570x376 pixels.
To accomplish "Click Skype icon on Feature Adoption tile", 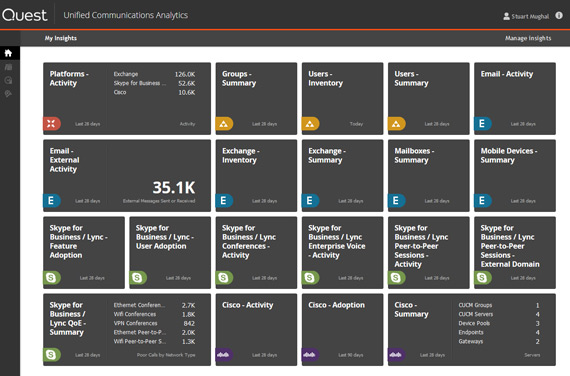I will [x=52, y=278].
